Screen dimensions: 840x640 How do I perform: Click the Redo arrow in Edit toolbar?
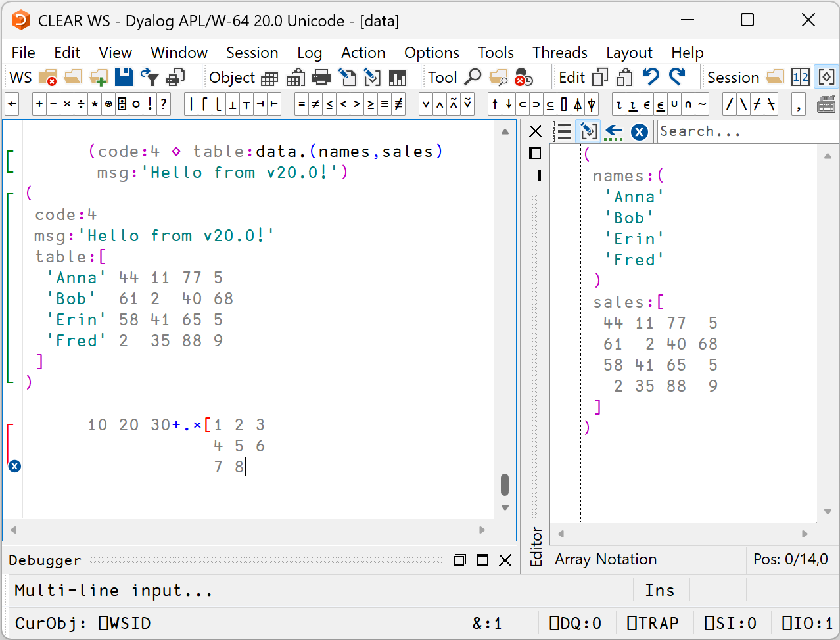pos(677,78)
